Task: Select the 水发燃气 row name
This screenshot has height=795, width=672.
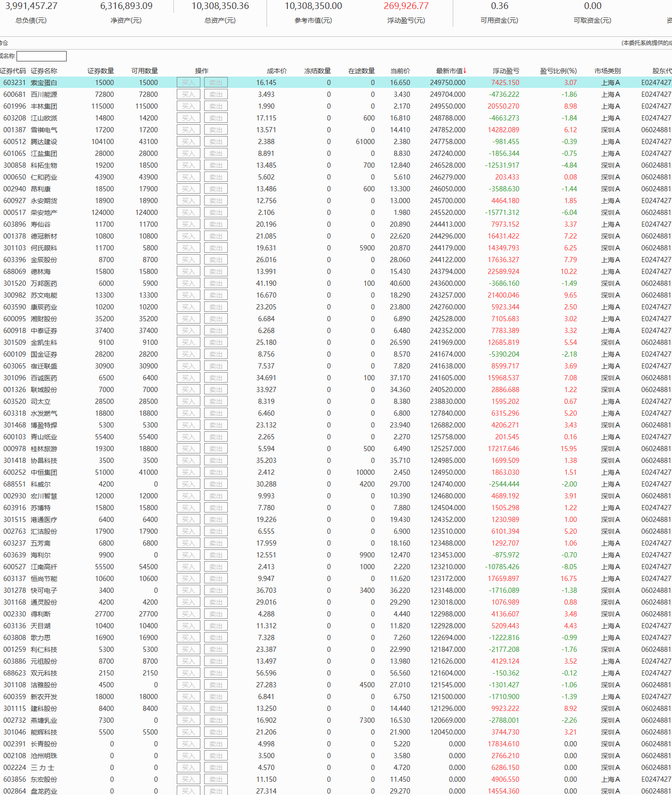Action: (x=44, y=413)
